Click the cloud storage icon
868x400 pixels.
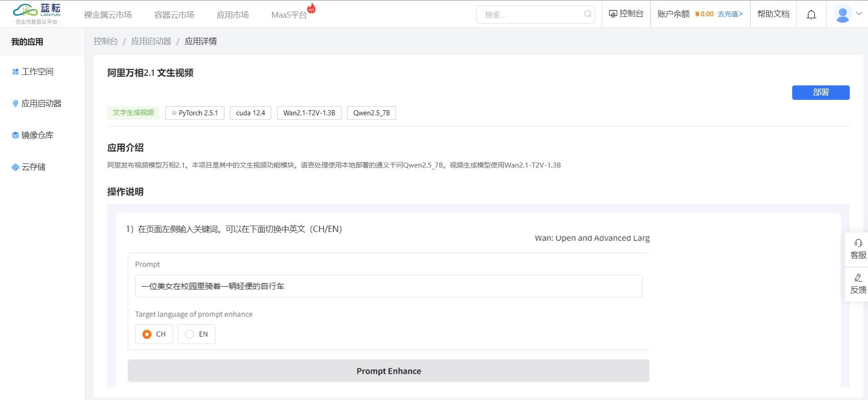pos(15,167)
